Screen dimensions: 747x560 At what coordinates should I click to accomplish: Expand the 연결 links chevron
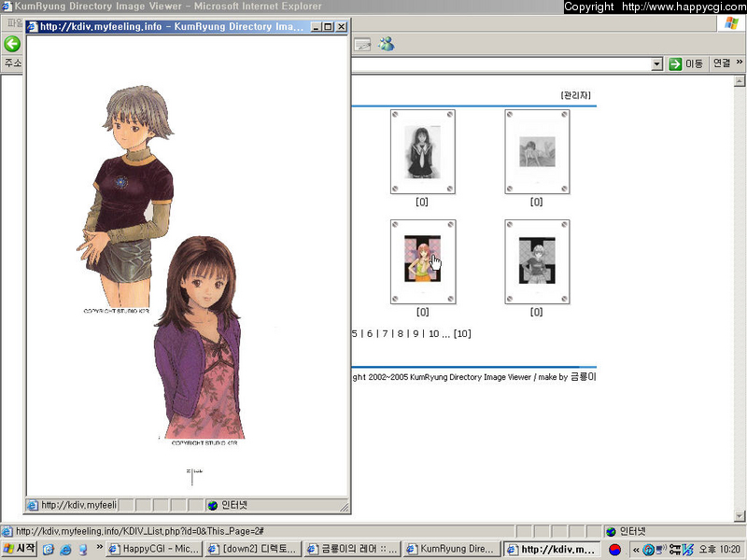(739, 63)
